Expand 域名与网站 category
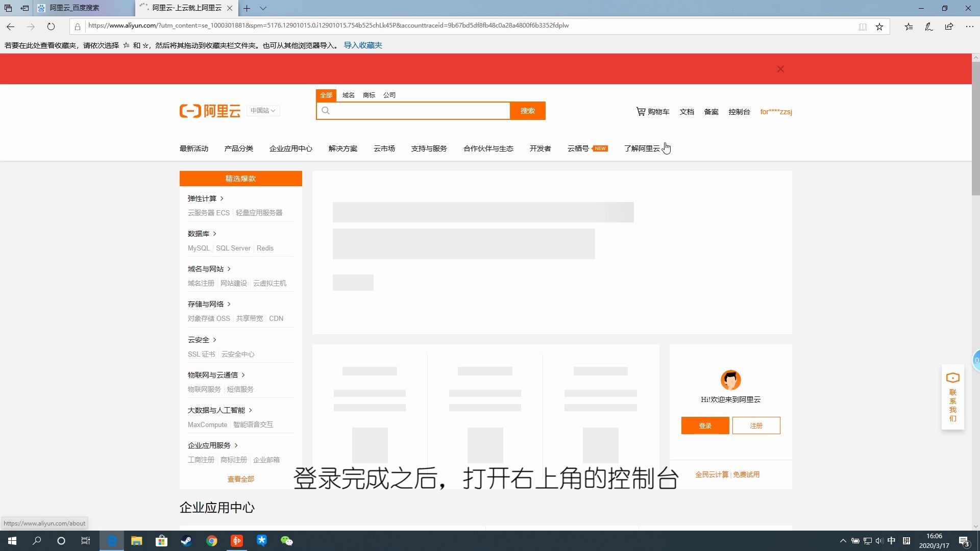 pyautogui.click(x=209, y=269)
